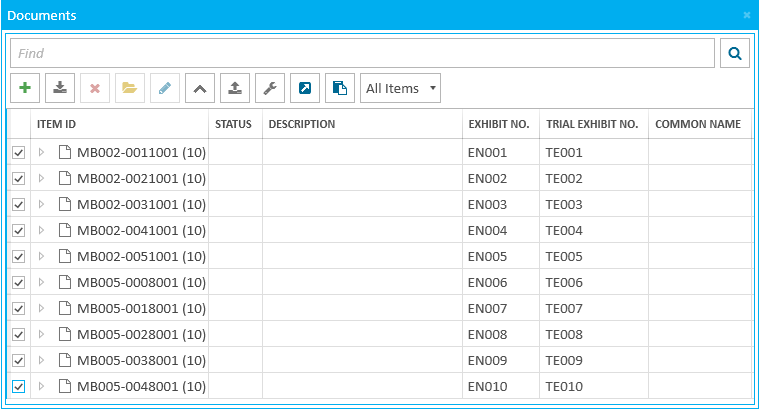Click the upload tray icon
The height and width of the screenshot is (410, 760).
(235, 88)
